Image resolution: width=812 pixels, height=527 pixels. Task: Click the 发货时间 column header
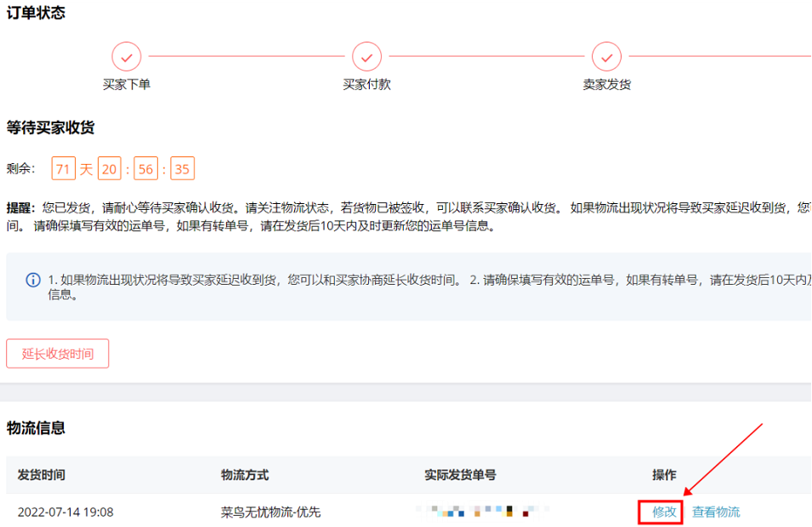click(x=41, y=474)
